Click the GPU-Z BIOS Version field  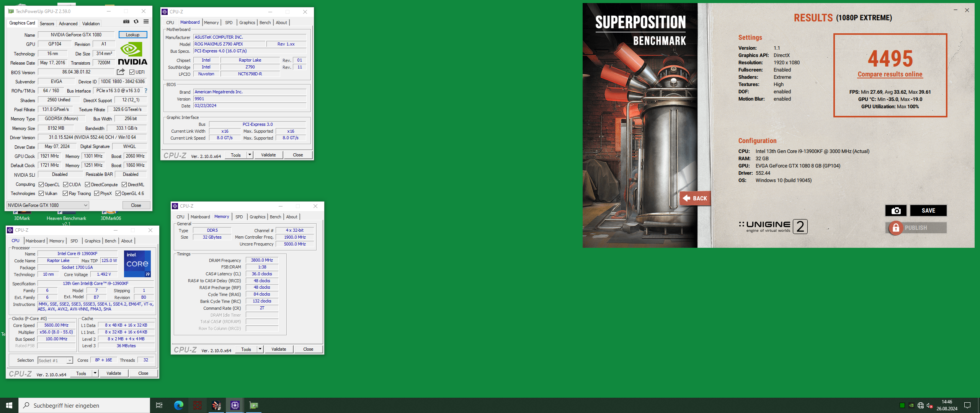point(76,72)
